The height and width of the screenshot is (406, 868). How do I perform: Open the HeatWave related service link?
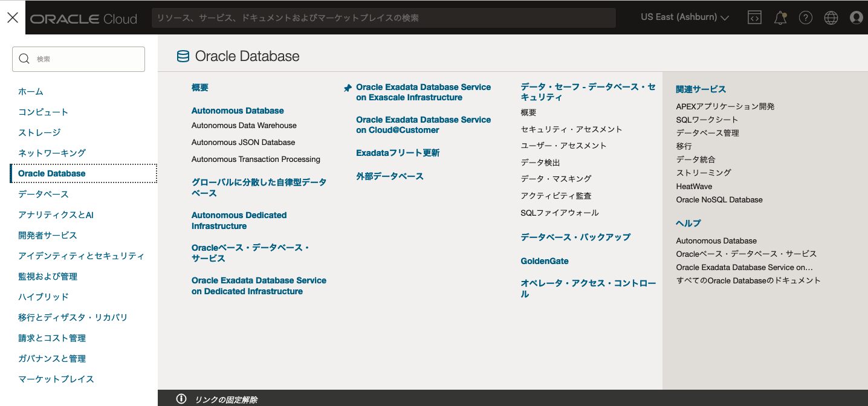[x=693, y=186]
